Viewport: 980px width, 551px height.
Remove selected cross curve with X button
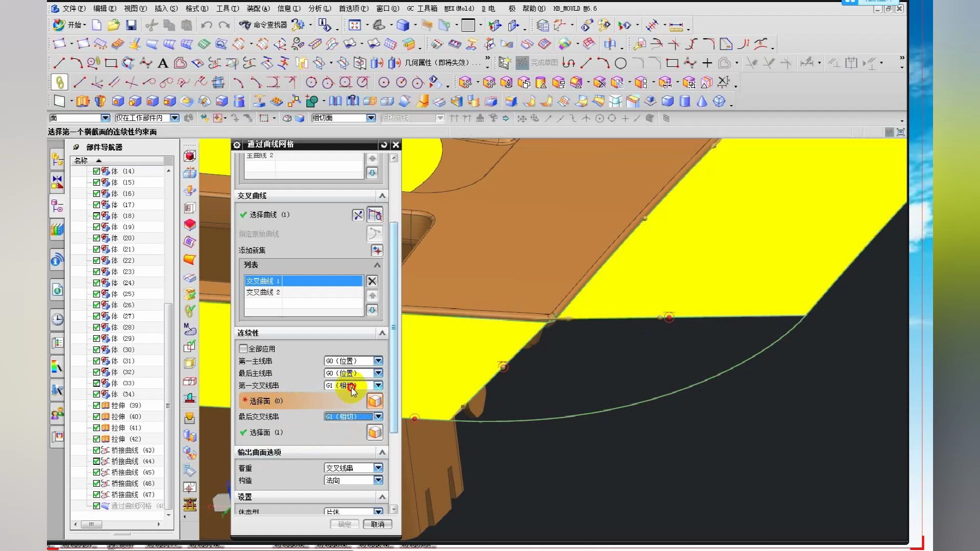pos(372,281)
